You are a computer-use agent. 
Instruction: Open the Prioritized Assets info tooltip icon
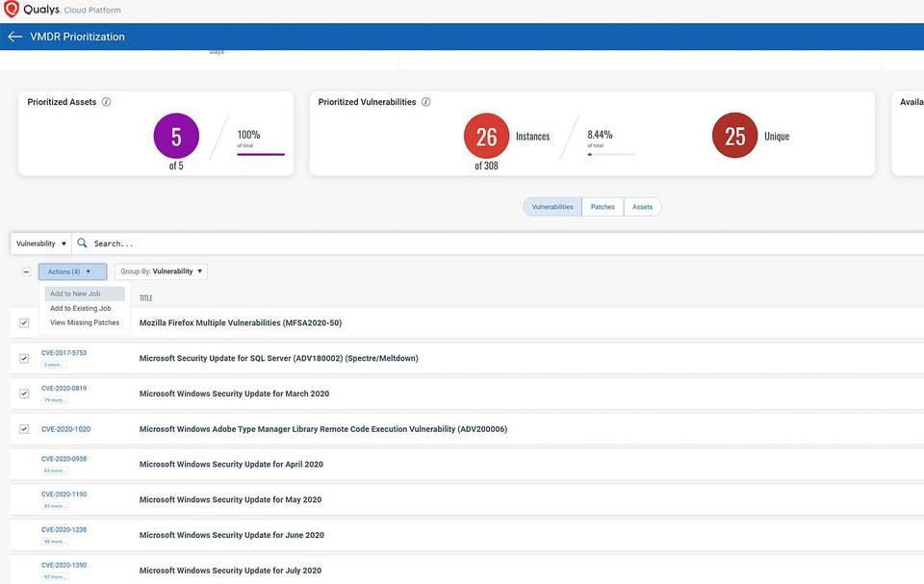click(107, 101)
